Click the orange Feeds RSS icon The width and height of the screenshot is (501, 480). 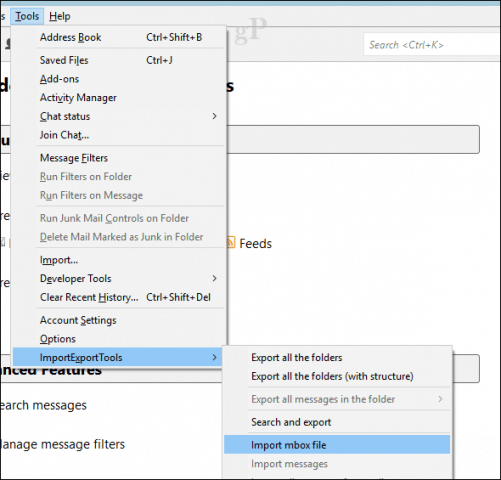(231, 243)
